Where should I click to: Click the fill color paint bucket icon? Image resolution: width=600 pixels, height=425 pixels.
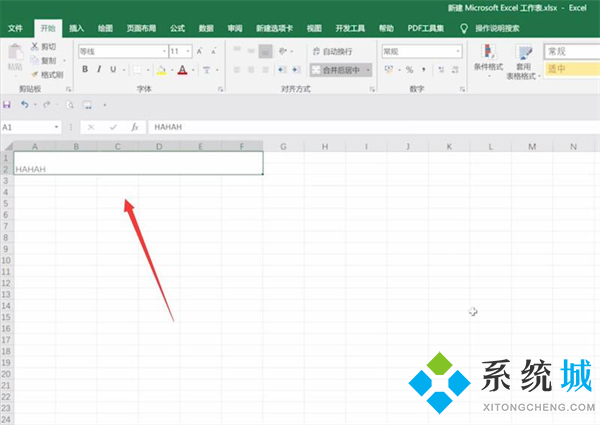click(162, 70)
